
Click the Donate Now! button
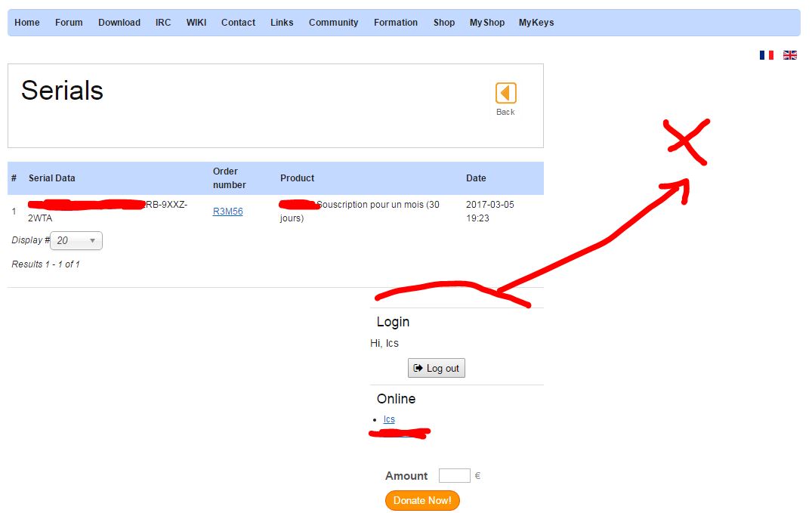(x=422, y=500)
